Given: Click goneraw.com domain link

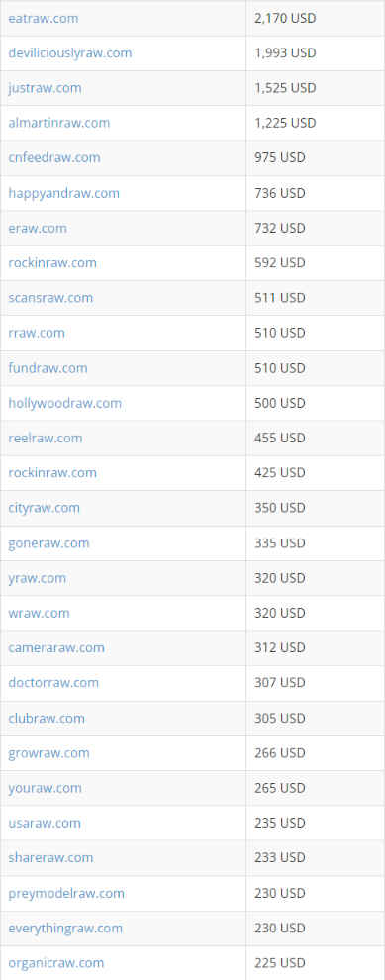Looking at the screenshot, I should coord(48,543).
